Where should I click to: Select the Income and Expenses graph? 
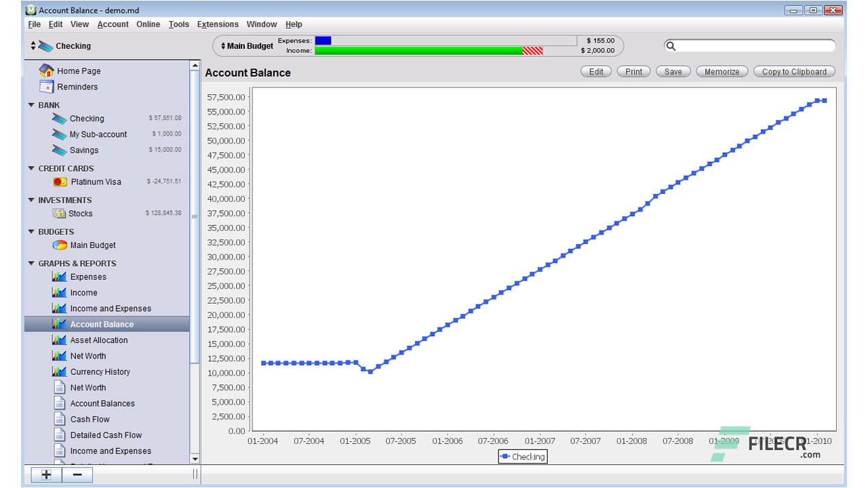point(109,308)
